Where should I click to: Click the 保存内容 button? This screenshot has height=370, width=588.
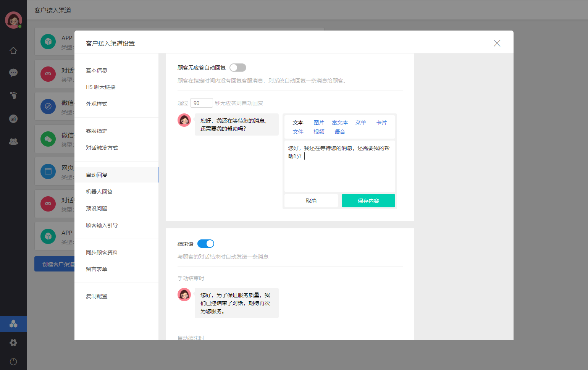click(x=368, y=201)
